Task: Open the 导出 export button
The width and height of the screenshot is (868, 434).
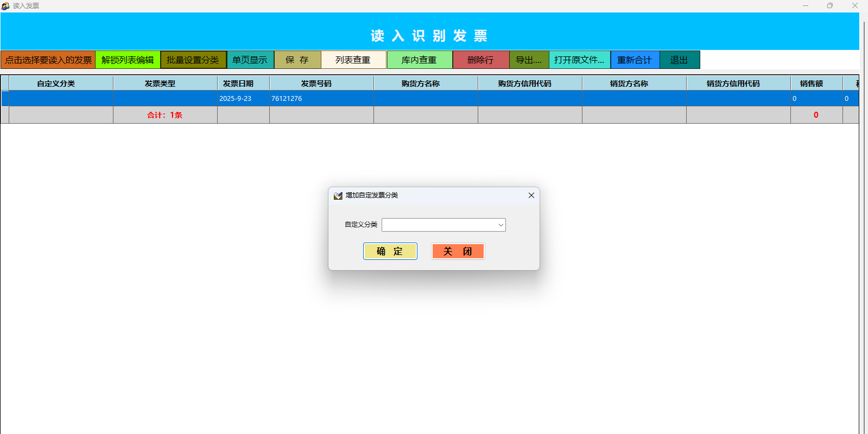Action: (x=529, y=60)
